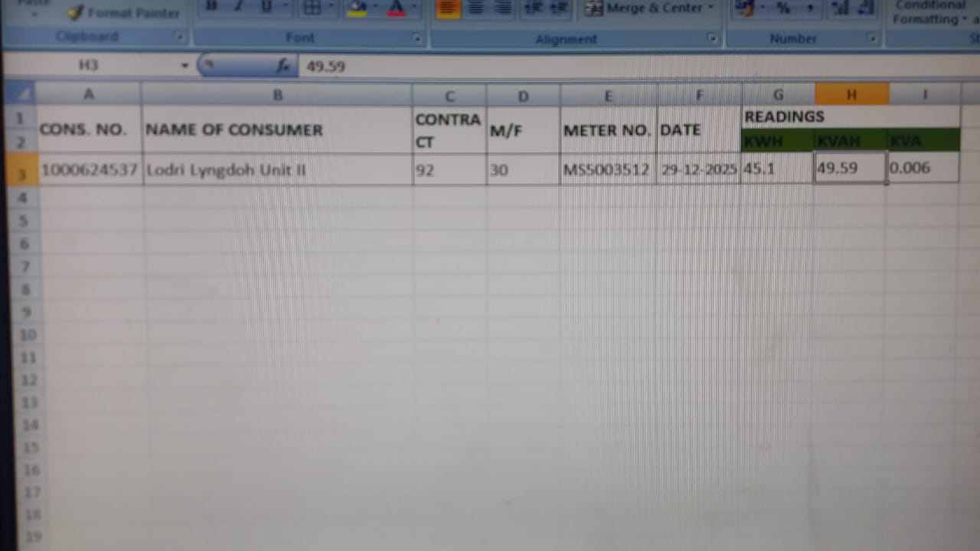Image resolution: width=980 pixels, height=551 pixels.
Task: Open the Number group dialog launcher
Action: coord(872,38)
